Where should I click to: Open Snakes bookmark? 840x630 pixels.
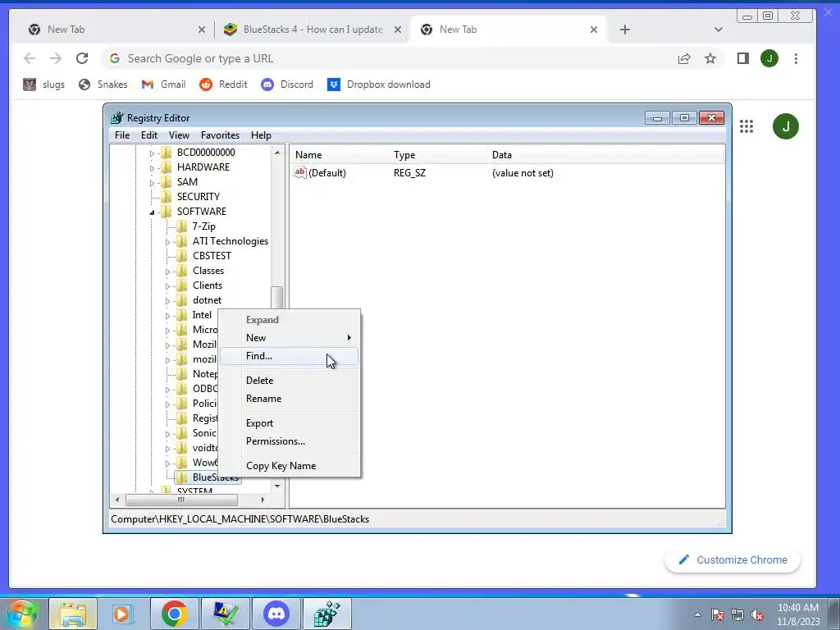coord(103,84)
